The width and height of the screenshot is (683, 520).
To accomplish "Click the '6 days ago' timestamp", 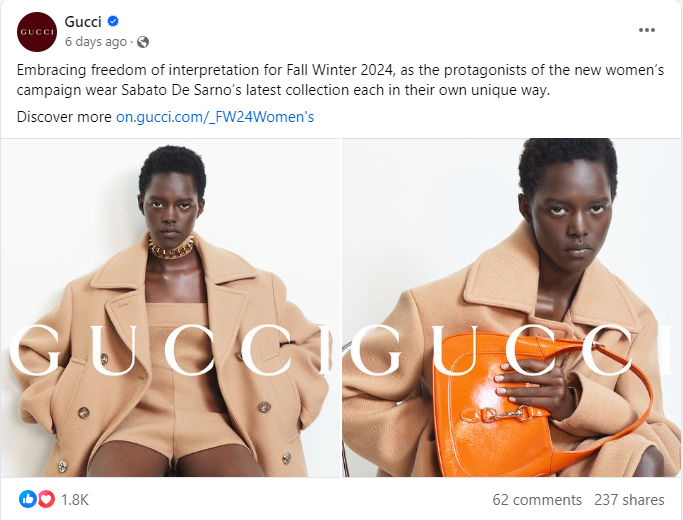I will click(x=96, y=42).
